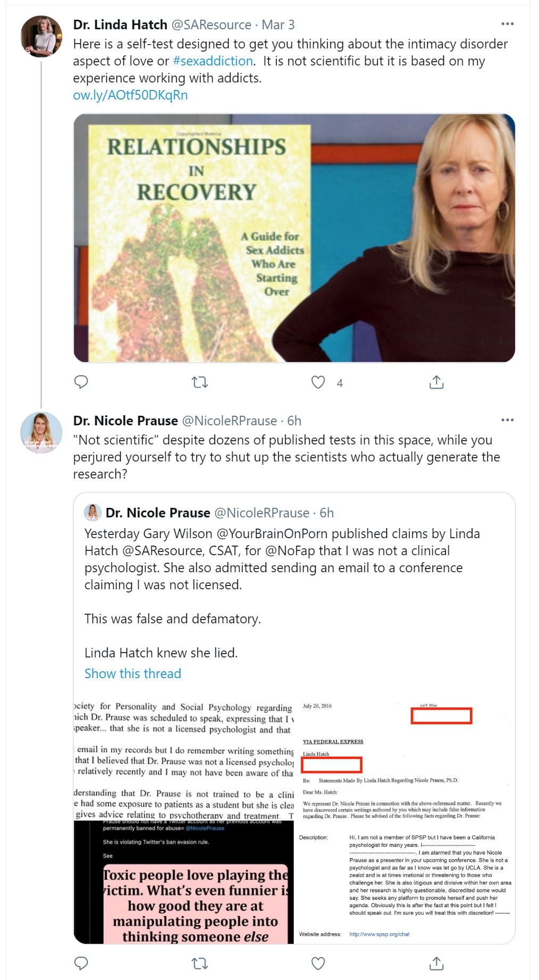Retweet Dr. Nicole Prause's reply
Viewport: 539px width, 980px height.
point(200,963)
